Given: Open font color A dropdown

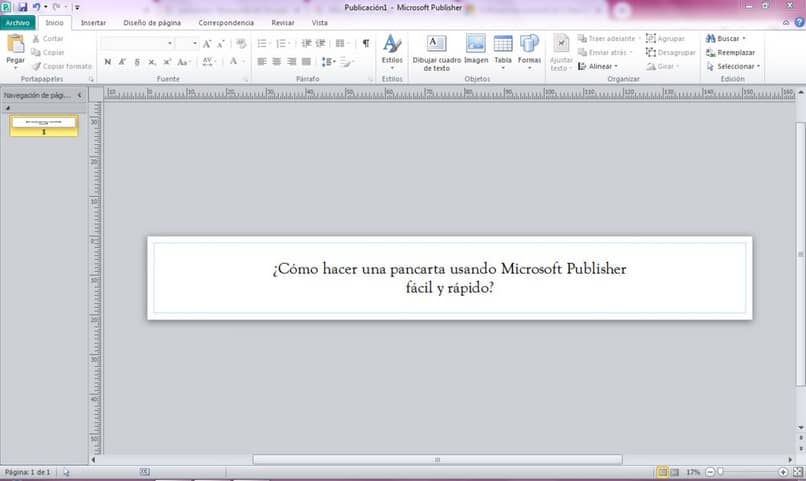Looking at the screenshot, I should pyautogui.click(x=236, y=62).
